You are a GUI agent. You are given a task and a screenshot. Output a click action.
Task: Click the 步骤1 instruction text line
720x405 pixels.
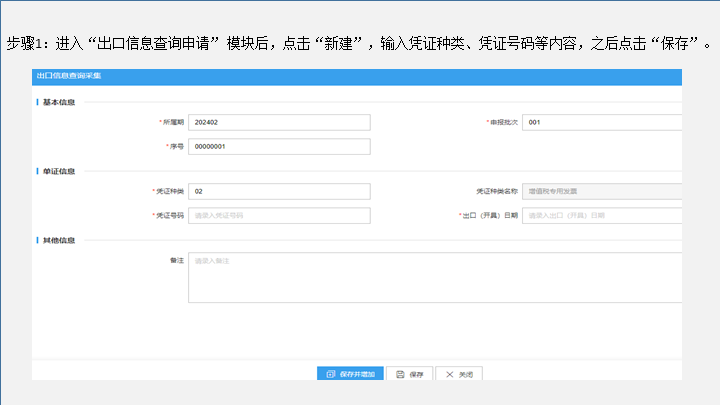tap(359, 44)
